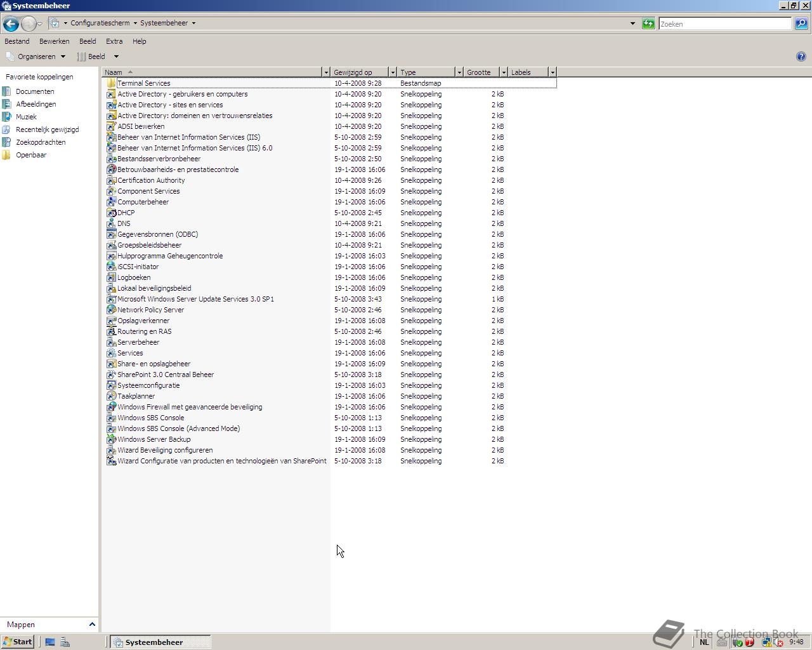Open the Extra menu

pos(114,41)
